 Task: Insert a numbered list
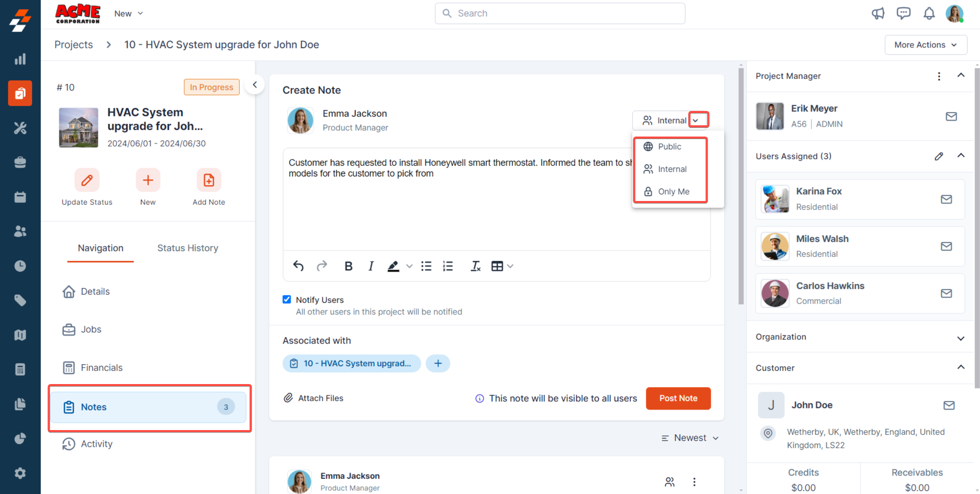coord(448,266)
